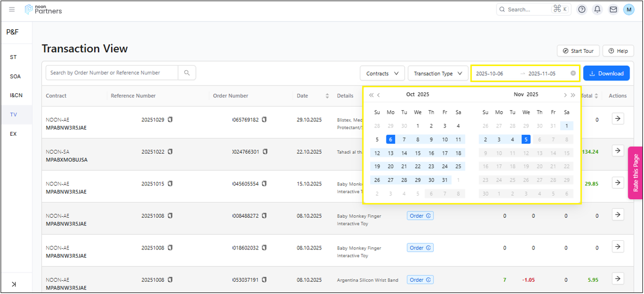Click the notifications bell icon
The image size is (644, 294).
(597, 9)
